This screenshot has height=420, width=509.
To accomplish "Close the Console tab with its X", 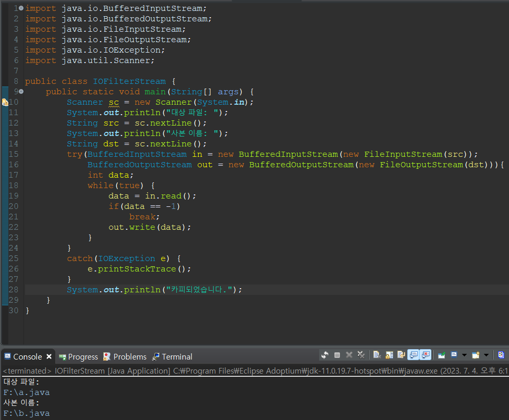I will coord(49,356).
